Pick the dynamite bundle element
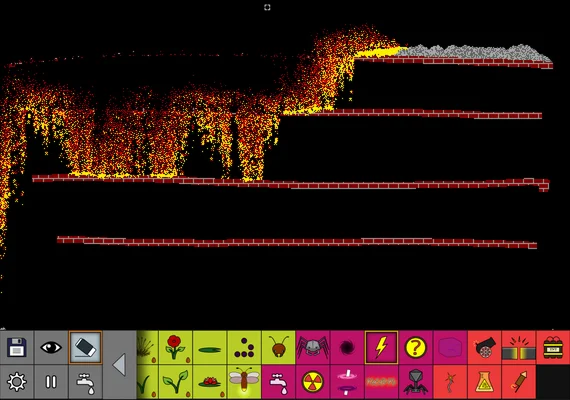The image size is (570, 400). (553, 347)
